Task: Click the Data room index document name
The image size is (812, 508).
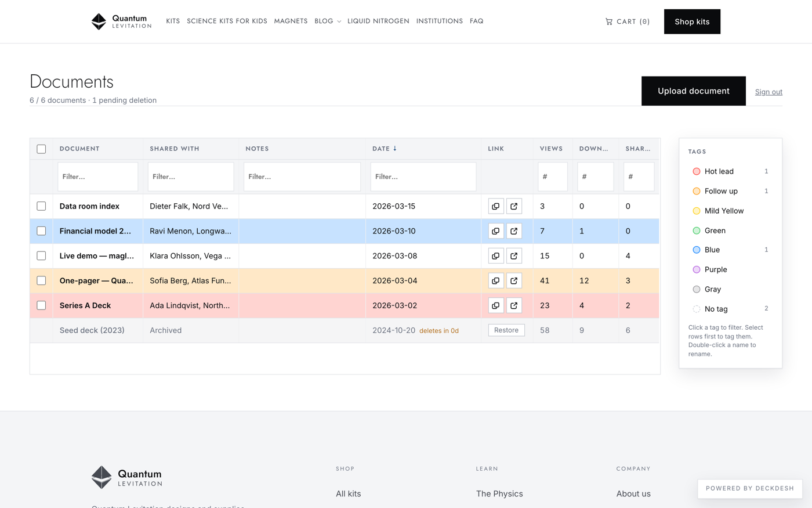Action: pos(89,206)
